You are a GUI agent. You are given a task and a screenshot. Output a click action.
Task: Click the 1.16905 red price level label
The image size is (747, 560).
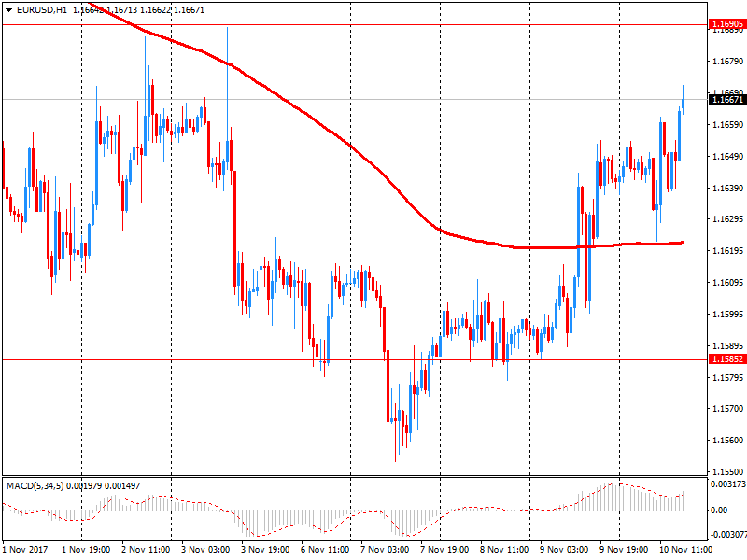pyautogui.click(x=727, y=24)
